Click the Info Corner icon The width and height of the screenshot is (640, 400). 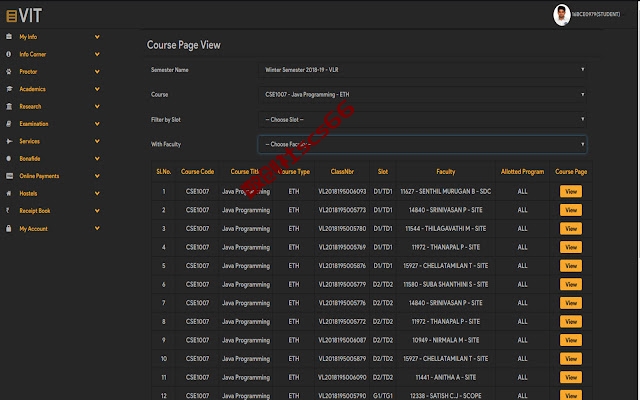point(9,54)
